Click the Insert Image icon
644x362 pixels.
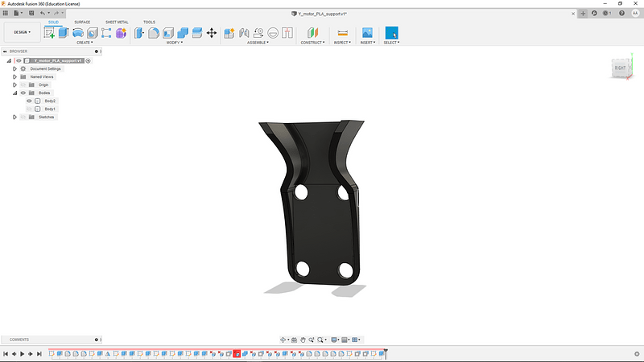click(x=367, y=33)
